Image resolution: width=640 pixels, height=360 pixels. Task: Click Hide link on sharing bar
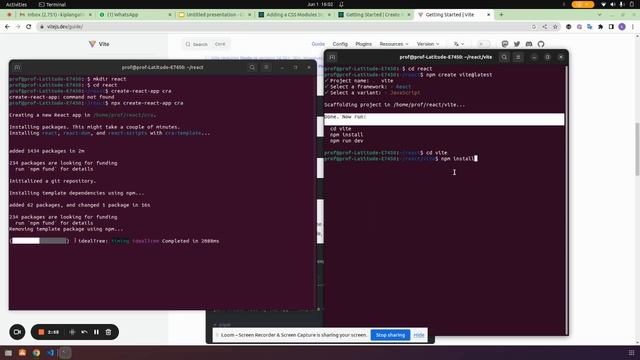pyautogui.click(x=419, y=335)
